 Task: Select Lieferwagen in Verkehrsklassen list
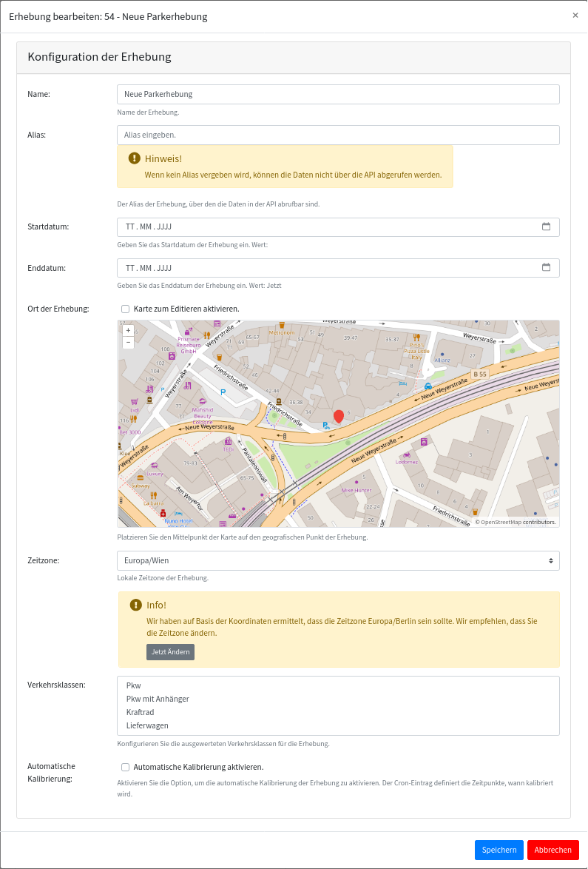tap(338, 725)
